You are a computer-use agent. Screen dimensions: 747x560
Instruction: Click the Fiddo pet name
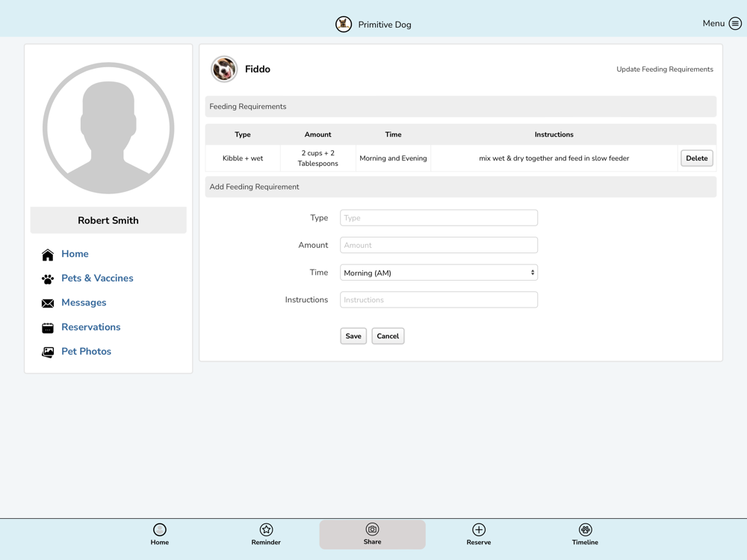(258, 69)
